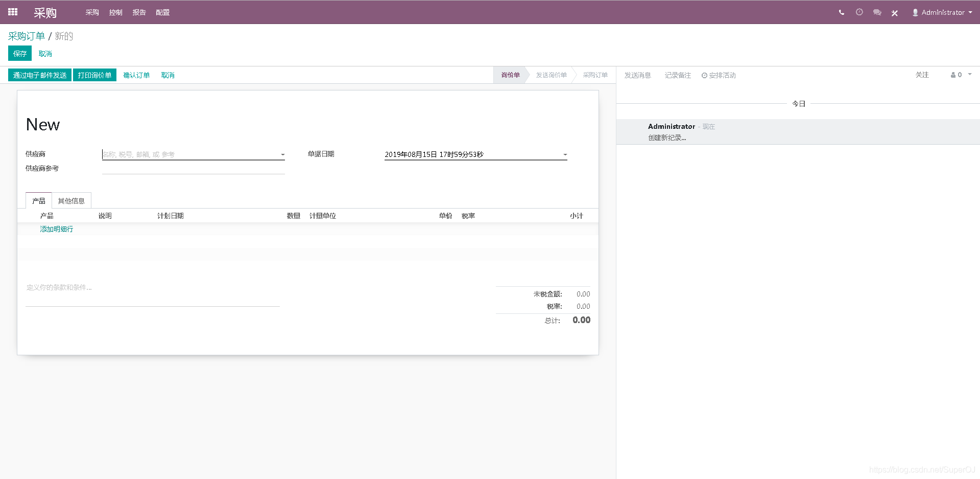Expand the Administrator user menu
The width and height of the screenshot is (980, 479).
[x=942, y=12]
